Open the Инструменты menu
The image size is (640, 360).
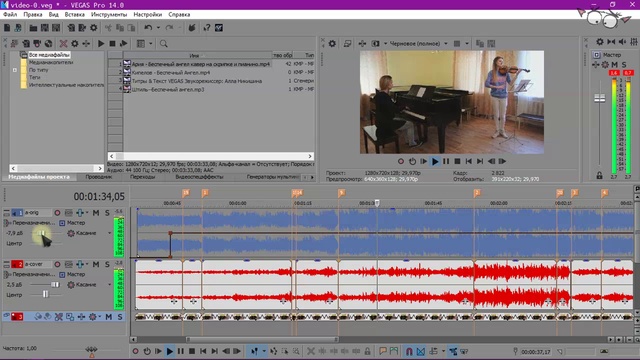tap(109, 14)
